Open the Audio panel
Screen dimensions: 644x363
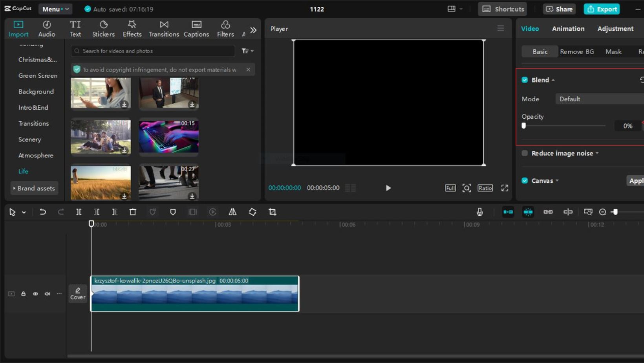pyautogui.click(x=47, y=29)
